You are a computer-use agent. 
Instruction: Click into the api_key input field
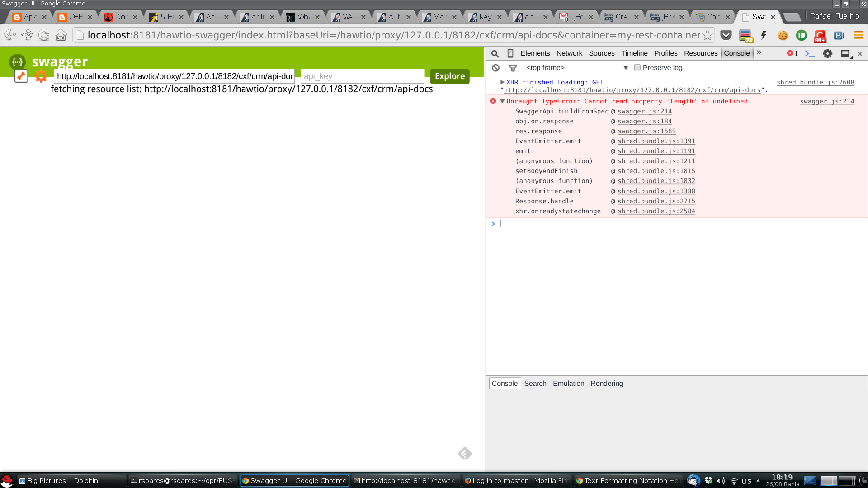362,76
